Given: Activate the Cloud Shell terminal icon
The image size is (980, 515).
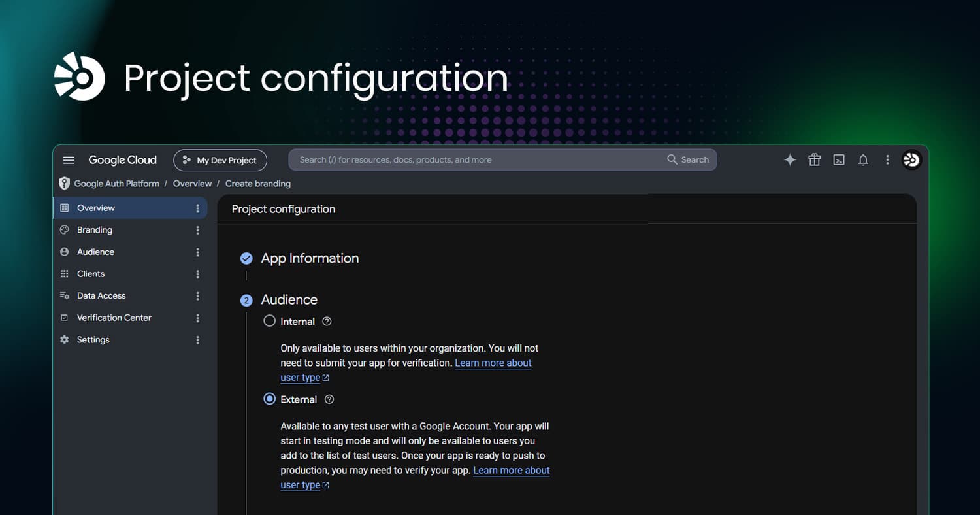Looking at the screenshot, I should pyautogui.click(x=839, y=160).
